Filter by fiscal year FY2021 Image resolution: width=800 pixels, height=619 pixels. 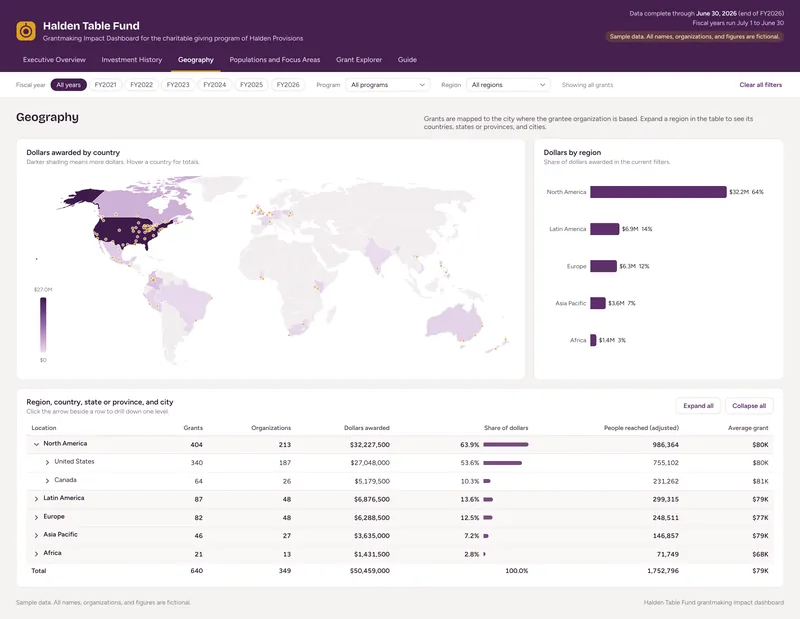[x=106, y=85]
